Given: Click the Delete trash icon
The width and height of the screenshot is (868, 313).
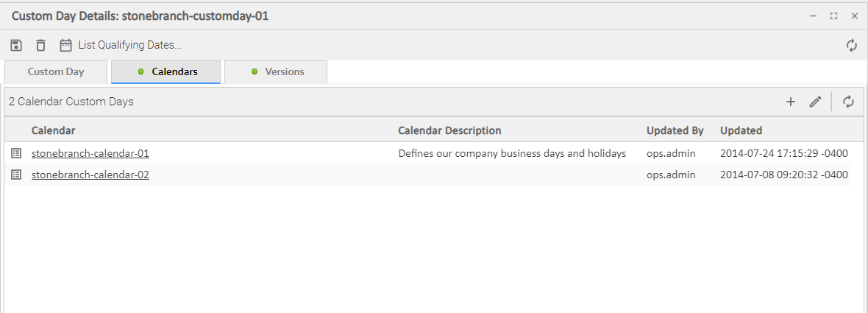Looking at the screenshot, I should (40, 46).
